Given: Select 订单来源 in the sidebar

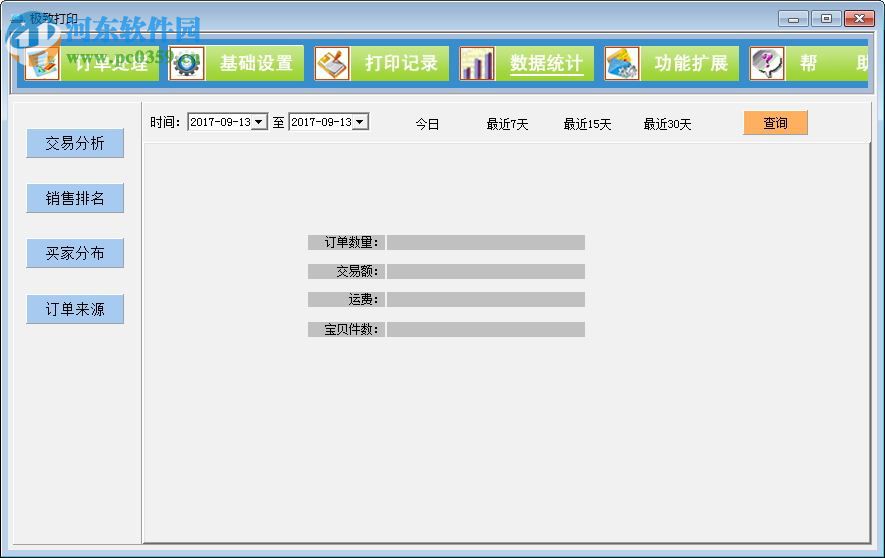Looking at the screenshot, I should [75, 309].
